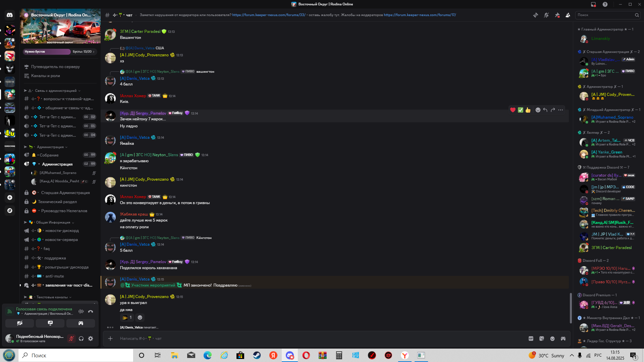Open the faq text channel
The height and width of the screenshot is (362, 644).
pos(47,249)
